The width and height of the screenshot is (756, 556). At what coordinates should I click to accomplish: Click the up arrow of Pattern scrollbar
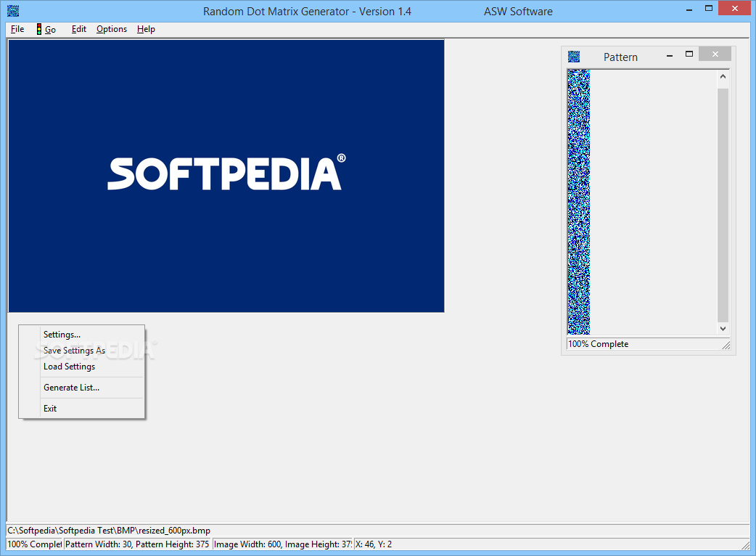723,76
